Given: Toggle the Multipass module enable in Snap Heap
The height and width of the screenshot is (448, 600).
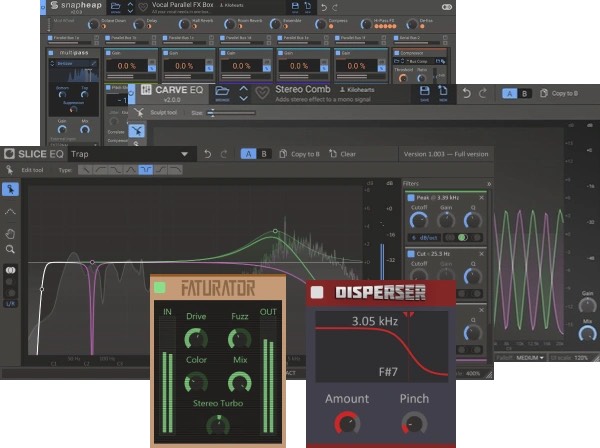Looking at the screenshot, I should coord(51,53).
